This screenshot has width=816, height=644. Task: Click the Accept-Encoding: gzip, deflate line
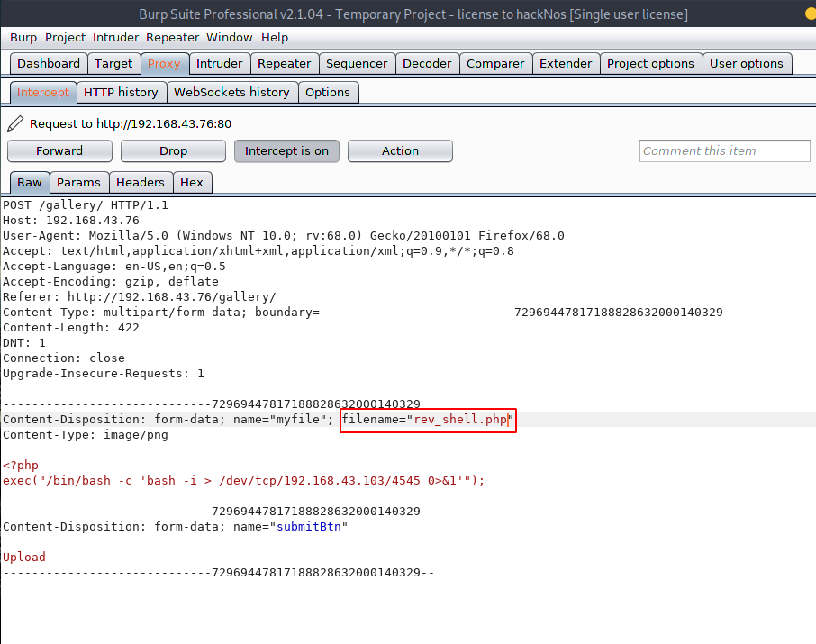pos(110,282)
